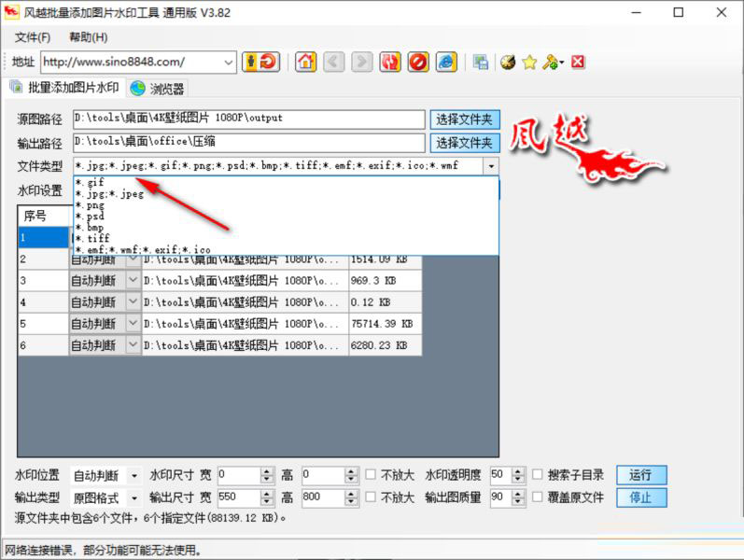744x560 pixels.
Task: Click 选择文件夹 next to 输出路径
Action: coord(465,143)
